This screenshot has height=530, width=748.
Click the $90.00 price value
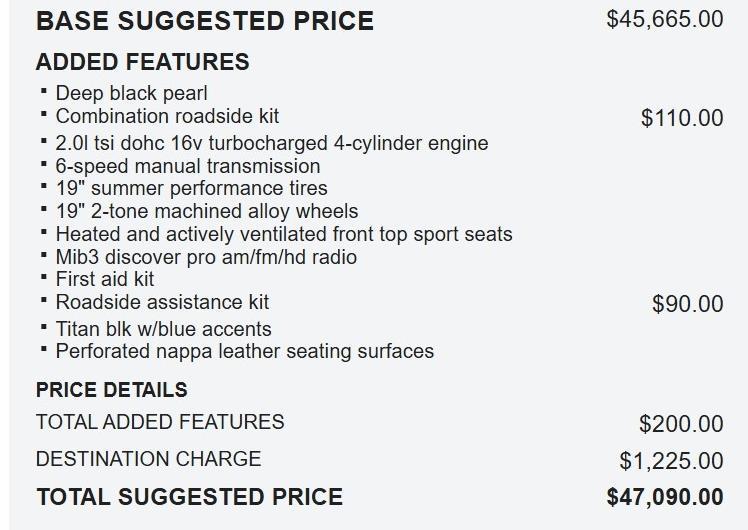click(687, 304)
